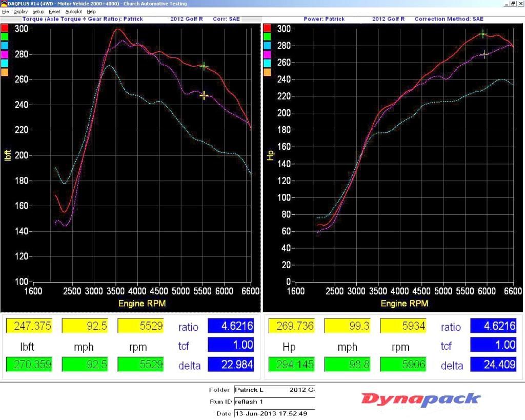The width and height of the screenshot is (525, 420).
Task: Click the DAQPLUS app icon in title bar
Action: tap(4, 4)
